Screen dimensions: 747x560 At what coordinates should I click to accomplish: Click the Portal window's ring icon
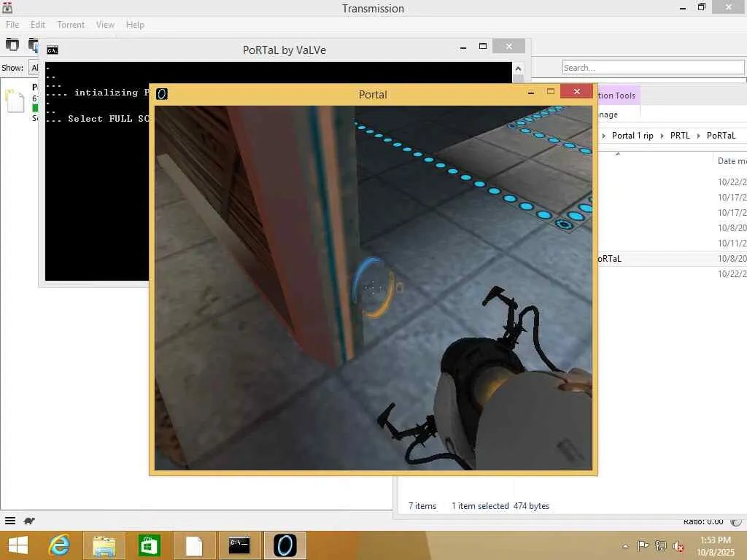(162, 94)
